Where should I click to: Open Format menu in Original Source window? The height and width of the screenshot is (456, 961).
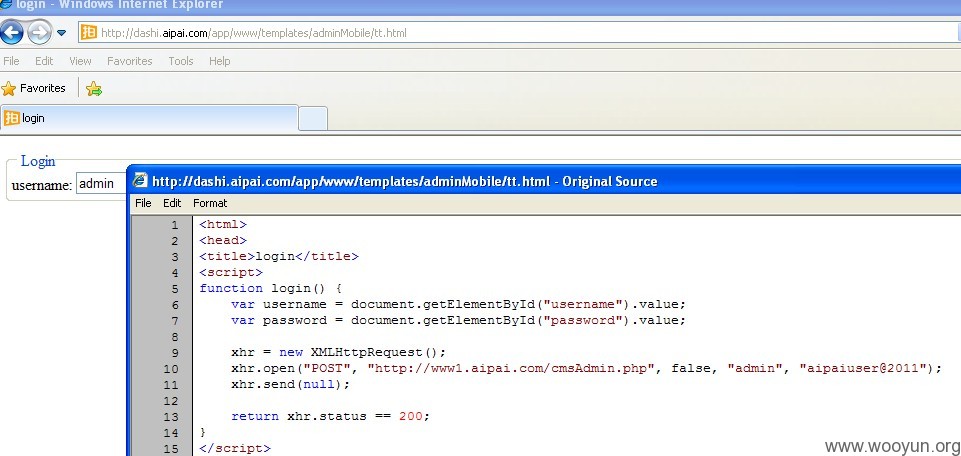point(210,203)
